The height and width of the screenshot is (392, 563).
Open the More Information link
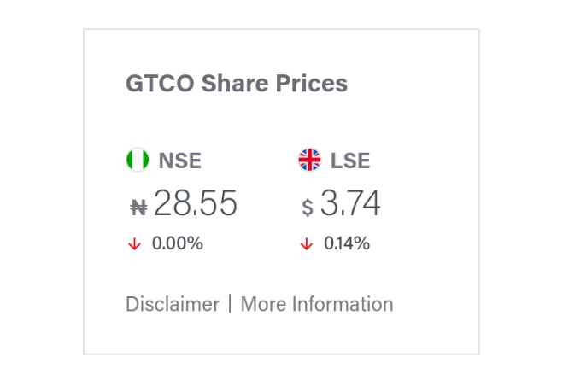click(x=317, y=304)
